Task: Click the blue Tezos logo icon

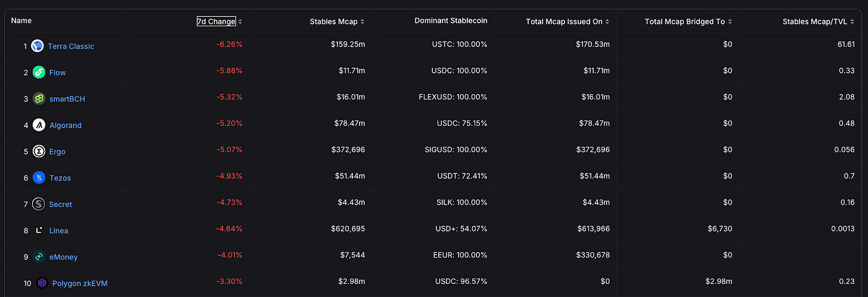Action: click(39, 178)
